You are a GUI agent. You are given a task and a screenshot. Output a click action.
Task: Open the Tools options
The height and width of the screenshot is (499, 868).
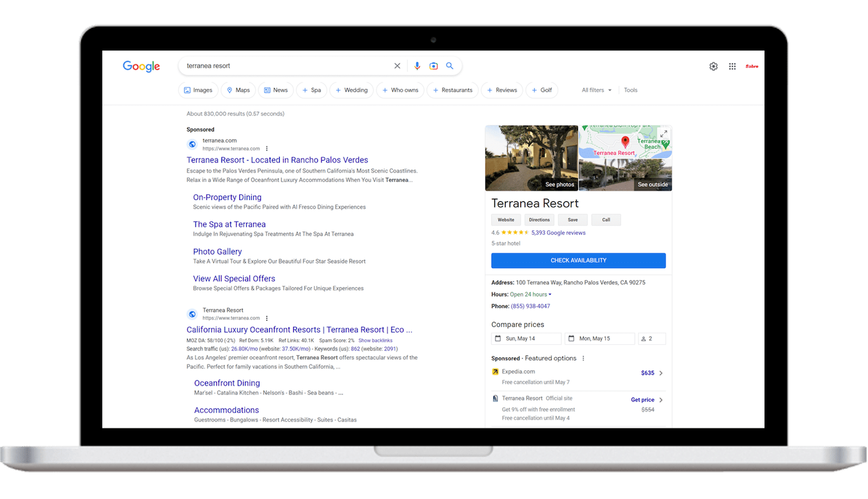pos(631,90)
